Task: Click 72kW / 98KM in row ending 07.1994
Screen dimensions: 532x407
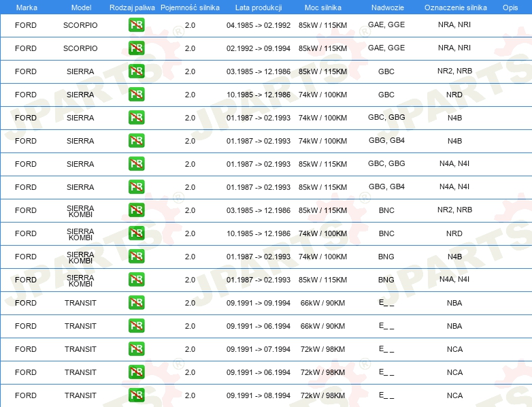Action: (x=322, y=349)
